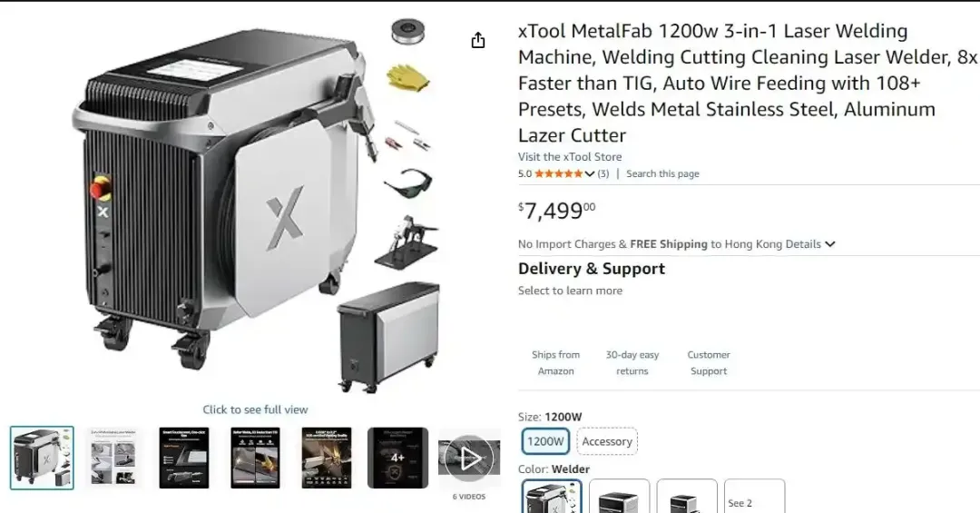Open the third dark product thumbnail

(x=184, y=458)
